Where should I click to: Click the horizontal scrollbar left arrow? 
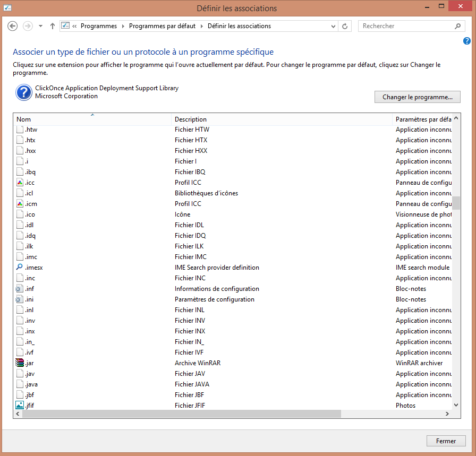coord(18,414)
